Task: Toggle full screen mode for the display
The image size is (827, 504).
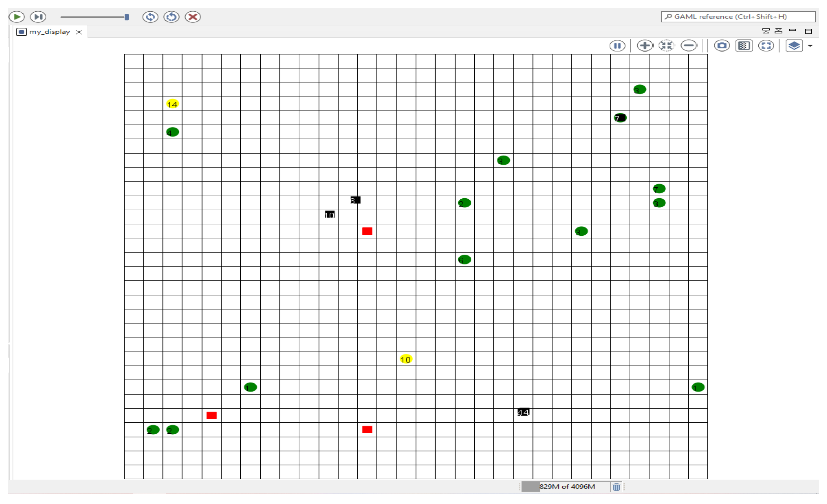Action: [x=766, y=46]
